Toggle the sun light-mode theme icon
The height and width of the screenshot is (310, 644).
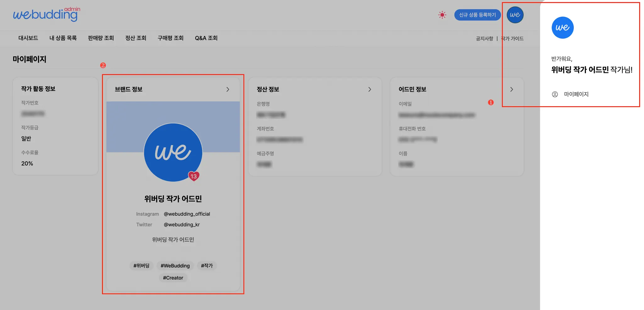[x=442, y=15]
